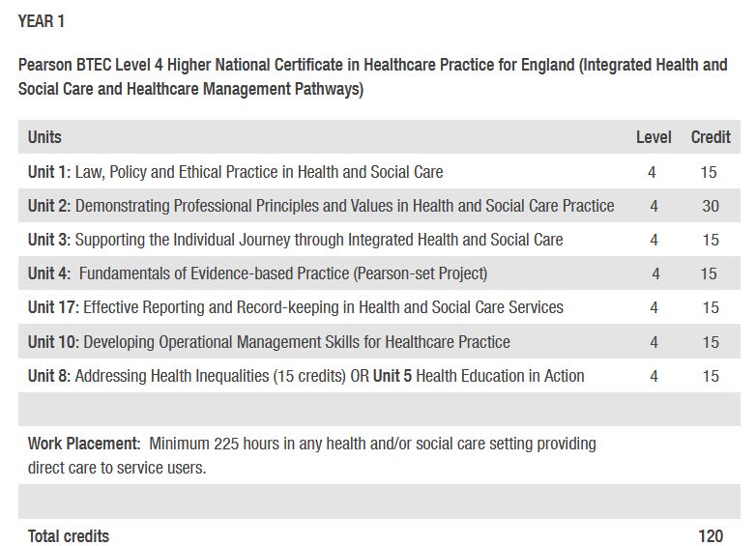Select the Total credits label
756x546 pixels.
[x=69, y=536]
